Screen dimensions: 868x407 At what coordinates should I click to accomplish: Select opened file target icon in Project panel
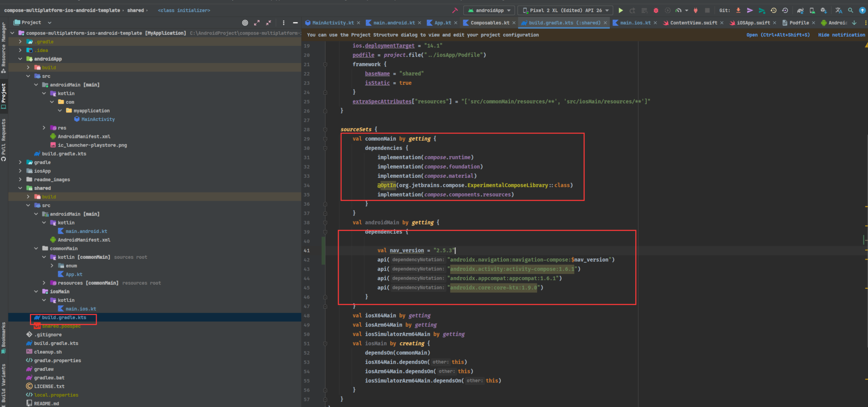click(x=245, y=23)
